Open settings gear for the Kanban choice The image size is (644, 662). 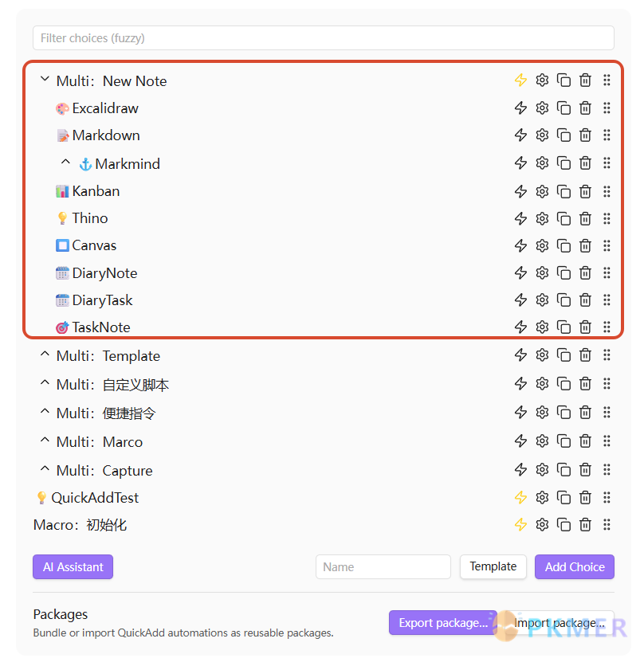coord(542,191)
